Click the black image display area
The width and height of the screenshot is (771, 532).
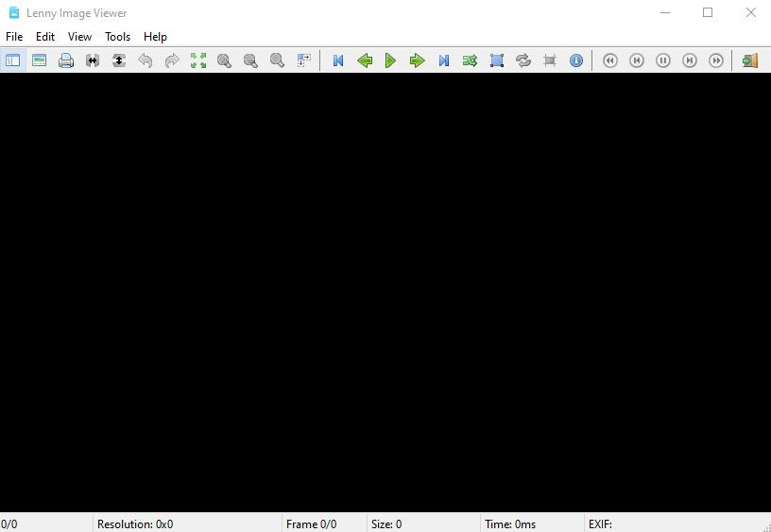tap(385, 293)
